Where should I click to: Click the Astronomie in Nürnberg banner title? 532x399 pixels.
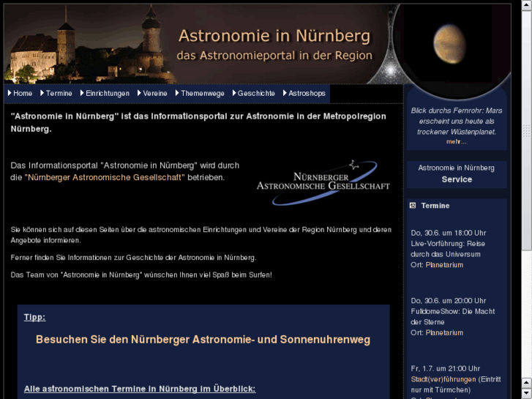pos(274,36)
